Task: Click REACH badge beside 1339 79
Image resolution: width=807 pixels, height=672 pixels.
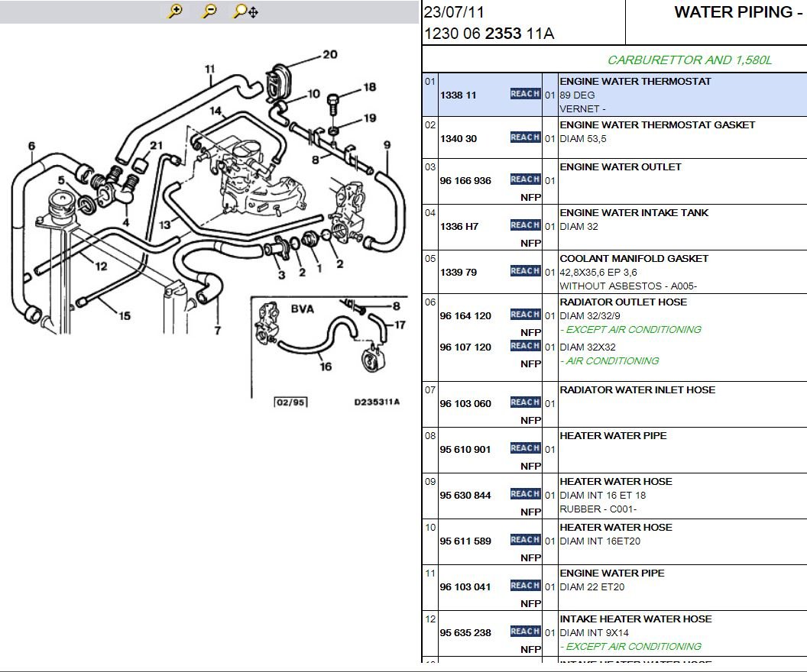Action: (525, 271)
